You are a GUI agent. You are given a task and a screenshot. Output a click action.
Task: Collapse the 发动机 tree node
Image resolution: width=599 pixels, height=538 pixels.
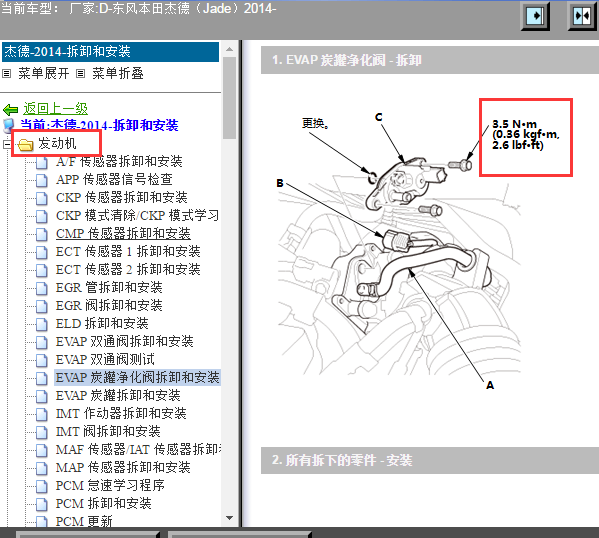6,145
